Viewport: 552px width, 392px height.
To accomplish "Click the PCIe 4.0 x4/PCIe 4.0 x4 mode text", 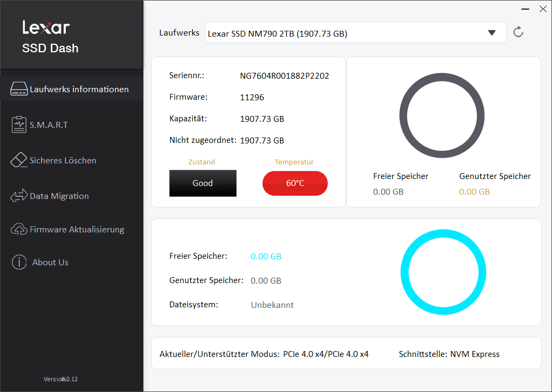I will (326, 354).
